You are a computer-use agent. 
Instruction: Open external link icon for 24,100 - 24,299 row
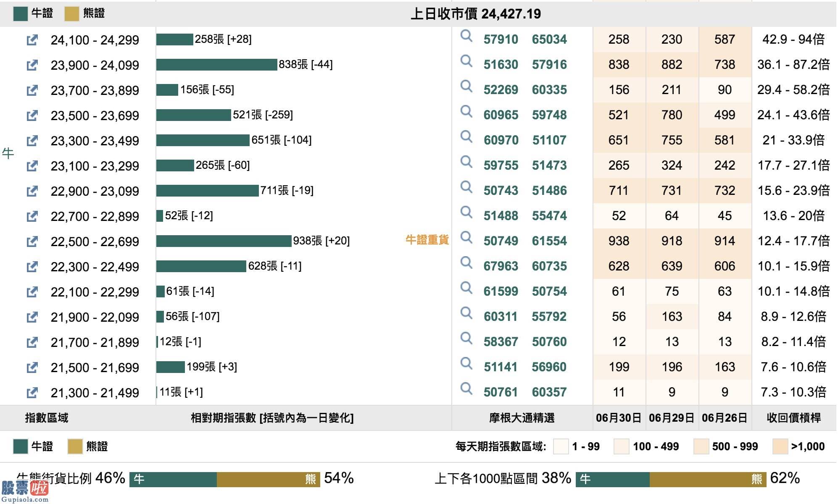(x=32, y=40)
